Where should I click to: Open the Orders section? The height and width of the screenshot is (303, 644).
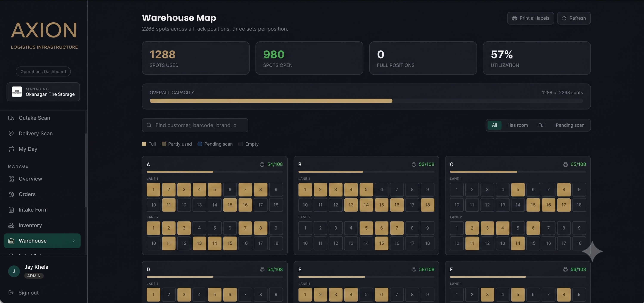42,194
